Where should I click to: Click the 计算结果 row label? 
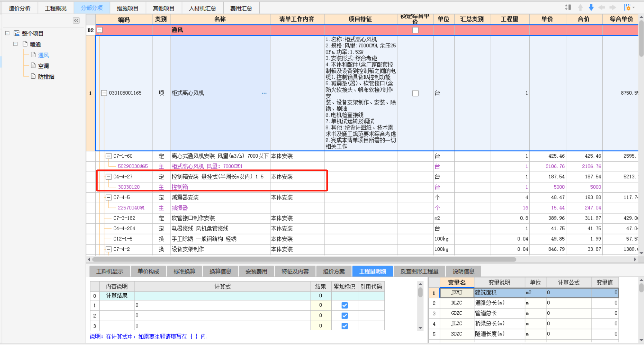pos(117,296)
